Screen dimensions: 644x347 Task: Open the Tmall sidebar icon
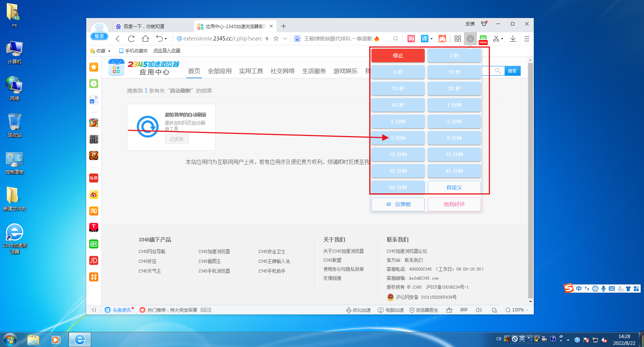point(94,227)
